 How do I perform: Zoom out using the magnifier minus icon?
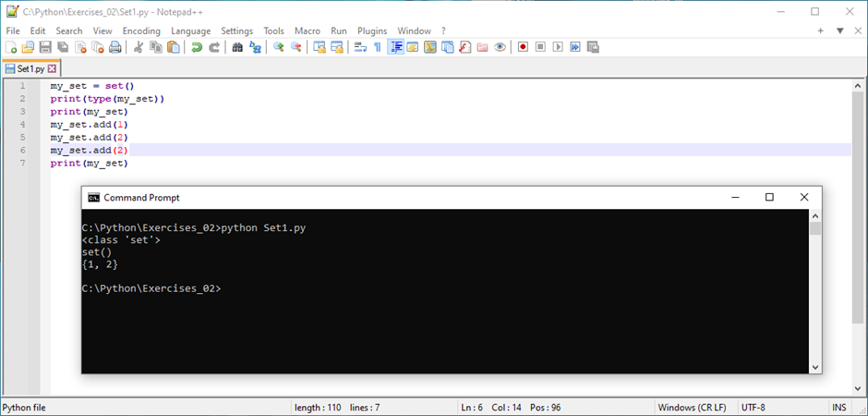point(295,47)
